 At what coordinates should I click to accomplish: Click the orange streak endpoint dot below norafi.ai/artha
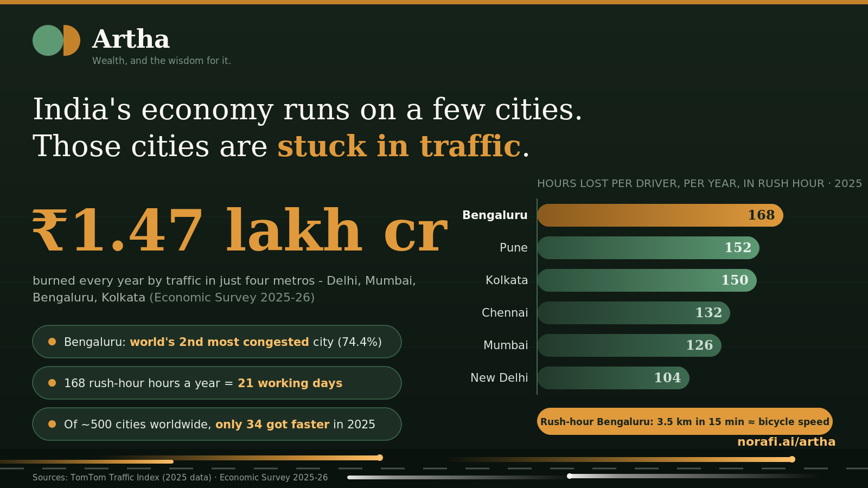pyautogui.click(x=792, y=459)
